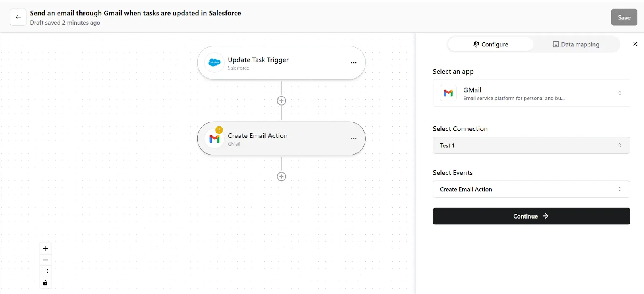Switch to the Data mapping tab
Screen dimensions: 644x294
pyautogui.click(x=576, y=44)
